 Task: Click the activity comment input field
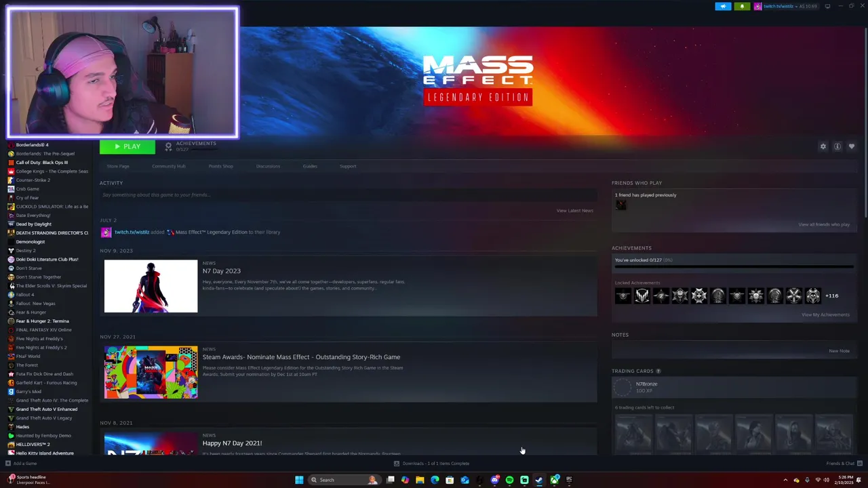click(x=348, y=195)
